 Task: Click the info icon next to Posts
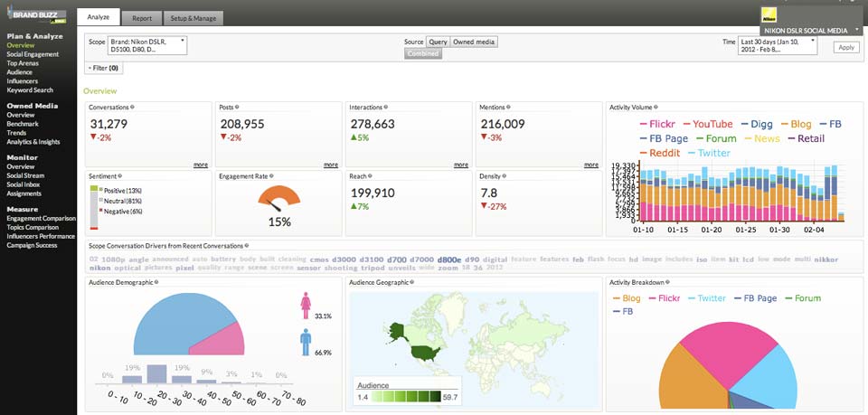[237, 108]
